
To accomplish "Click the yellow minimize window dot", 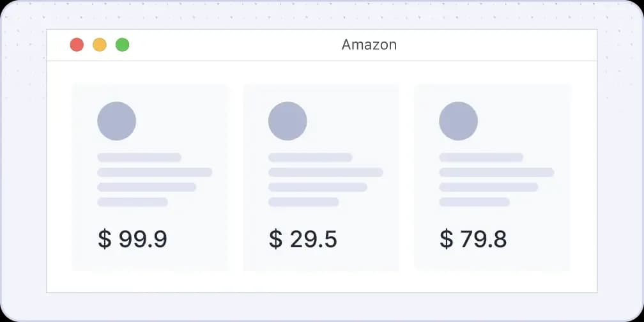I will click(100, 45).
